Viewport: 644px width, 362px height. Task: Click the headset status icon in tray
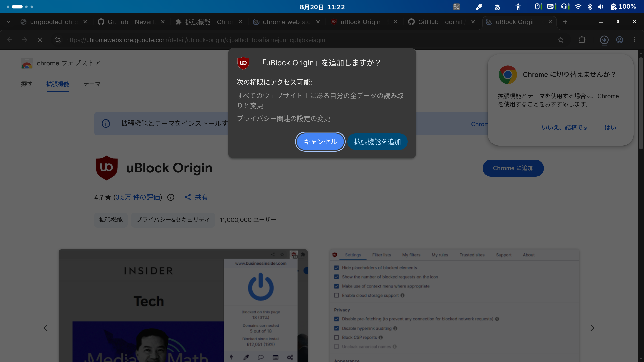click(565, 7)
